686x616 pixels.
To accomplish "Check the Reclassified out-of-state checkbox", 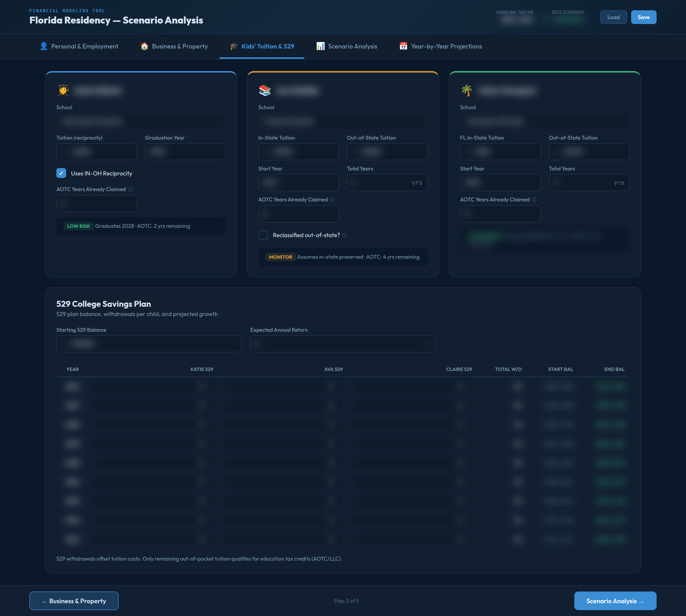I will (263, 235).
